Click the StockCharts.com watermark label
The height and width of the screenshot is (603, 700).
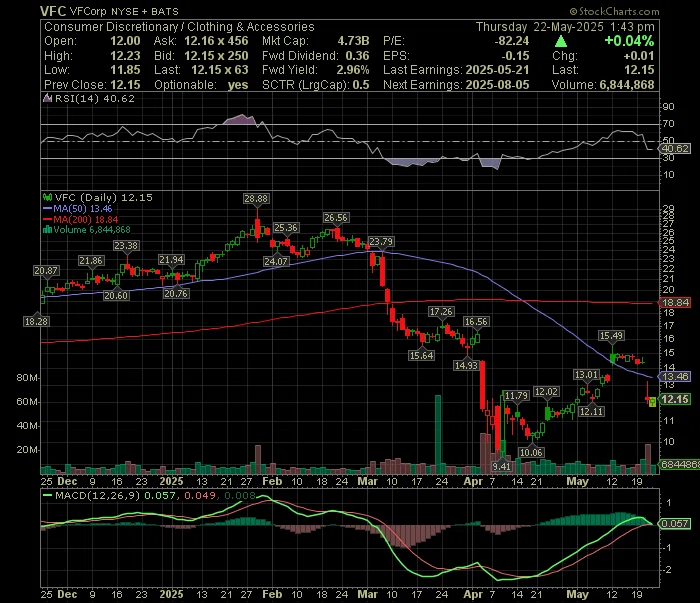(x=614, y=11)
